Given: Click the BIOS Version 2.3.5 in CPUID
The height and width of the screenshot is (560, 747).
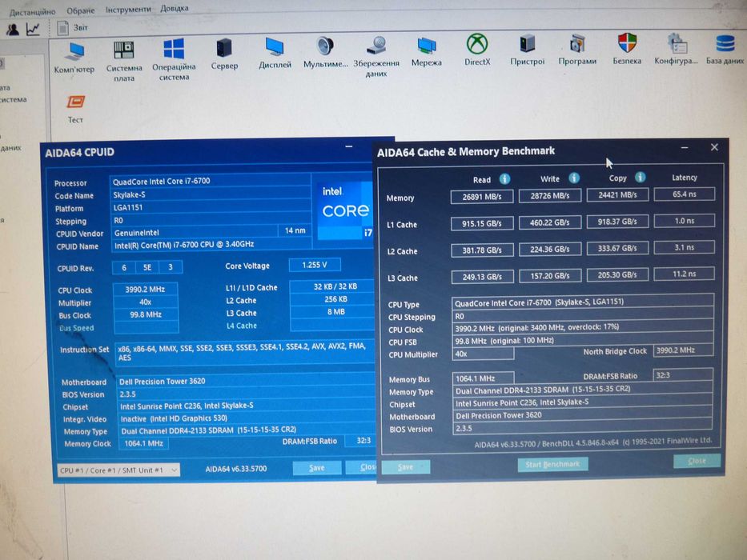Looking at the screenshot, I should coord(247,394).
